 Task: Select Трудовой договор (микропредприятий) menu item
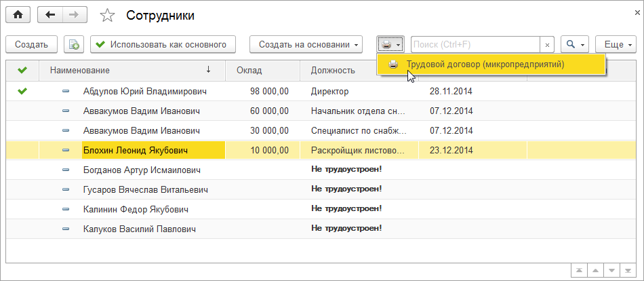[x=484, y=64]
